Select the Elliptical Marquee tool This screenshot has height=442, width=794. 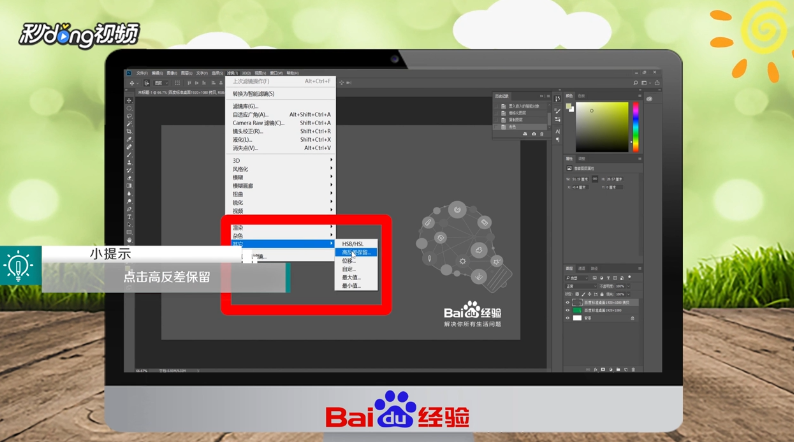[x=129, y=108]
